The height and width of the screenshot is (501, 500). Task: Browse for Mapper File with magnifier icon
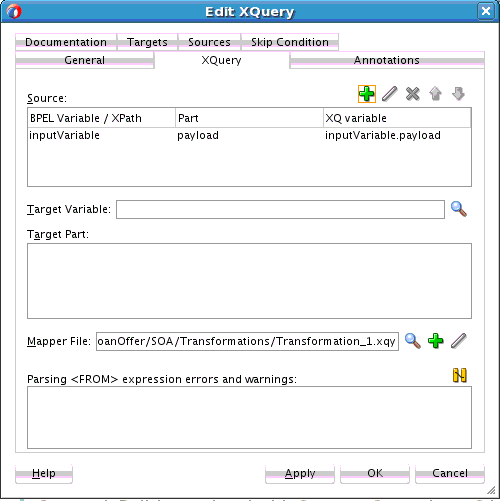[x=412, y=341]
